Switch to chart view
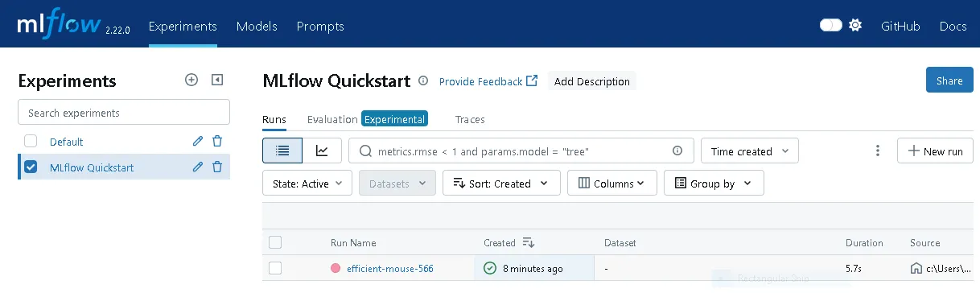 click(322, 151)
